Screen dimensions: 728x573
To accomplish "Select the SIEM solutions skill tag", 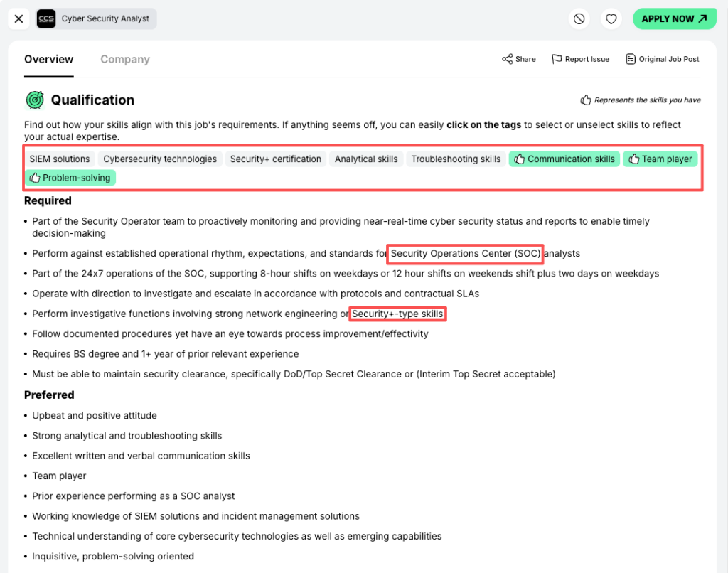I will coord(60,159).
